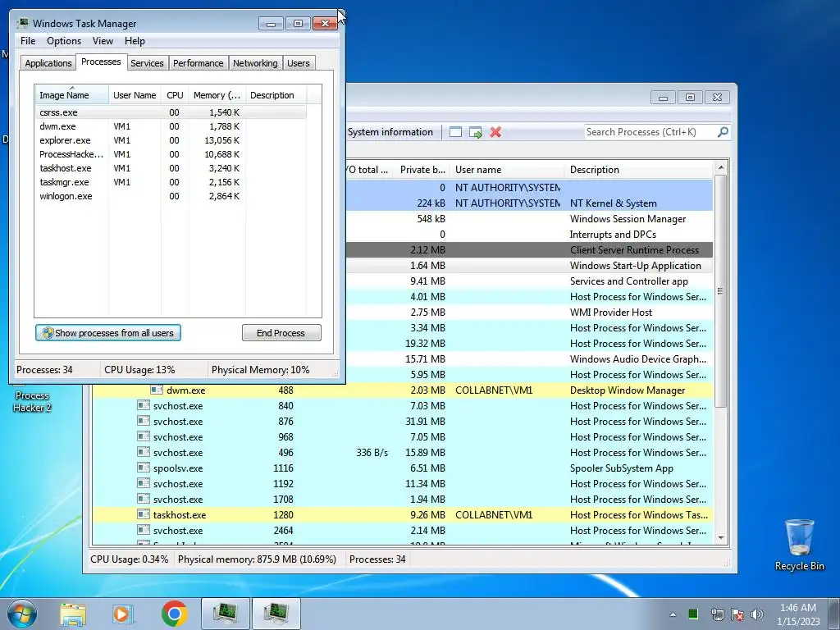The width and height of the screenshot is (840, 630).
Task: Select dwm.exe in the Task Manager list
Action: point(171,126)
